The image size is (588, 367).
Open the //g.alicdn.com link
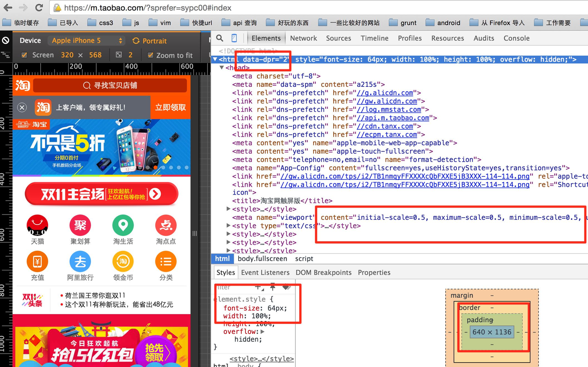coord(385,93)
